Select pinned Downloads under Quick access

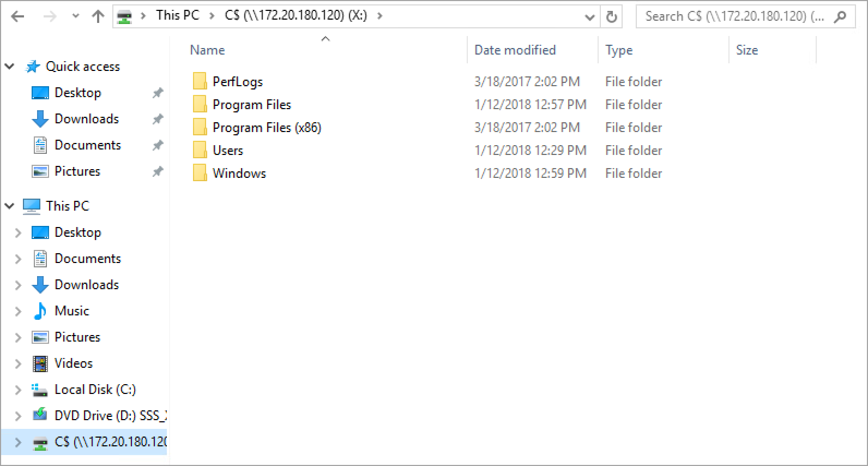tap(86, 119)
